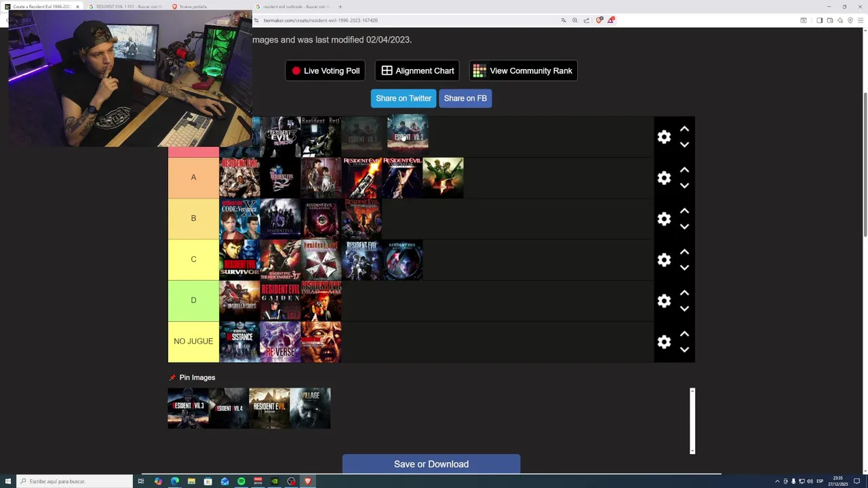
Task: Move NO JUGUE row up with arrow
Action: pyautogui.click(x=684, y=334)
